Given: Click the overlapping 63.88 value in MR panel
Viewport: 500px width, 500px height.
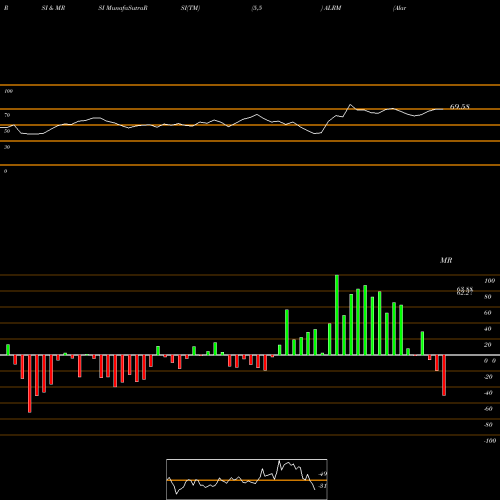Looking at the screenshot, I should point(465,290).
